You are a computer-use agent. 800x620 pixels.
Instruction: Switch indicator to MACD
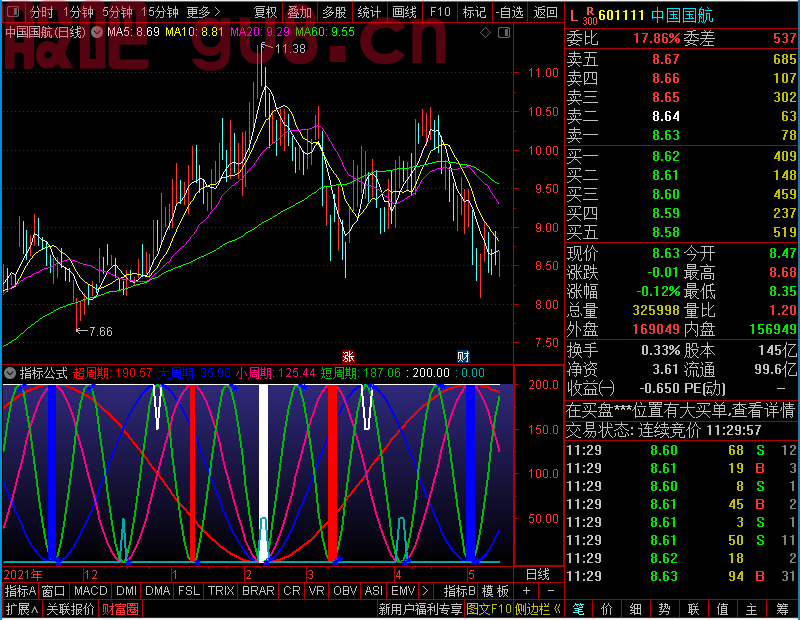click(x=91, y=591)
